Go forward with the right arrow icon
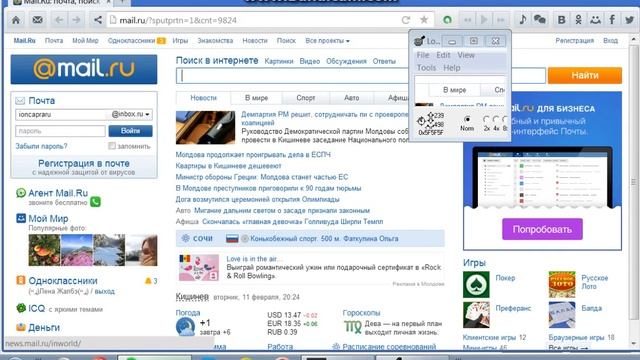The image size is (640, 360). click(x=76, y=20)
